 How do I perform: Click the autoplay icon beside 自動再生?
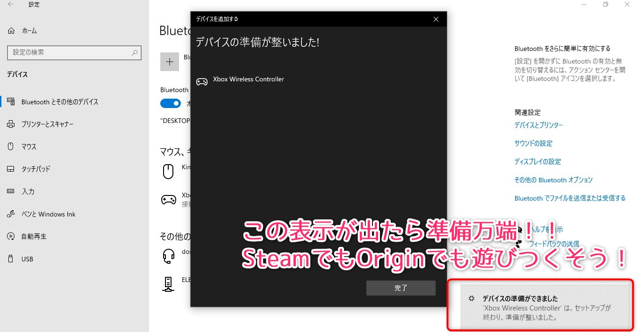[x=11, y=237]
